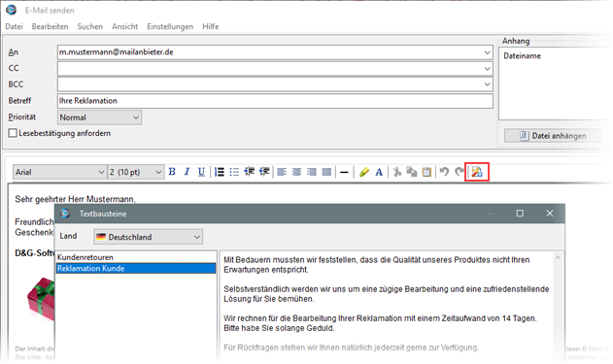Undo the last edit
Screen dimensions: 613x364
[444, 172]
